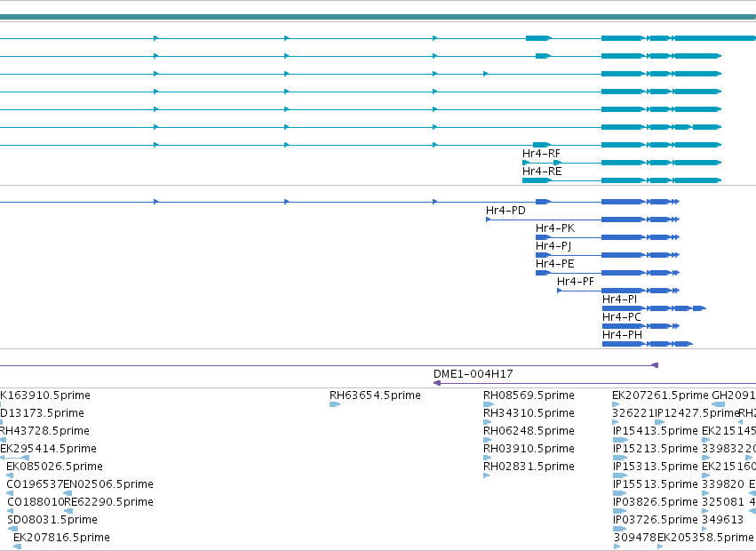Image resolution: width=756 pixels, height=551 pixels.
Task: Select the 349613 EST label
Action: pyautogui.click(x=723, y=520)
